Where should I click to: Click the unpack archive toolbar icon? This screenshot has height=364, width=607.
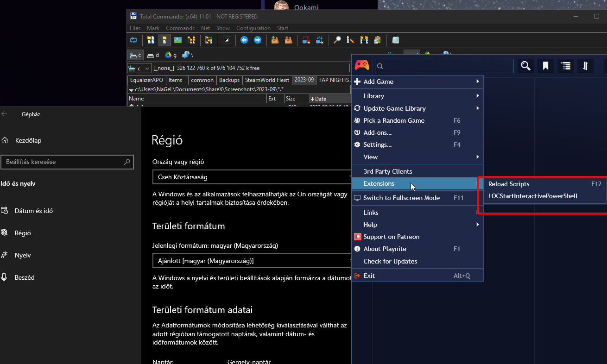pos(287,40)
